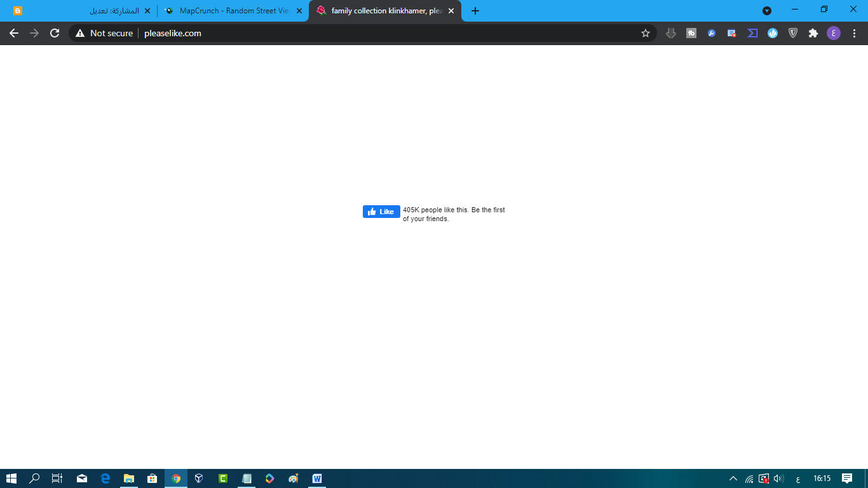
Task: Open the Action Center notifications
Action: [x=847, y=478]
